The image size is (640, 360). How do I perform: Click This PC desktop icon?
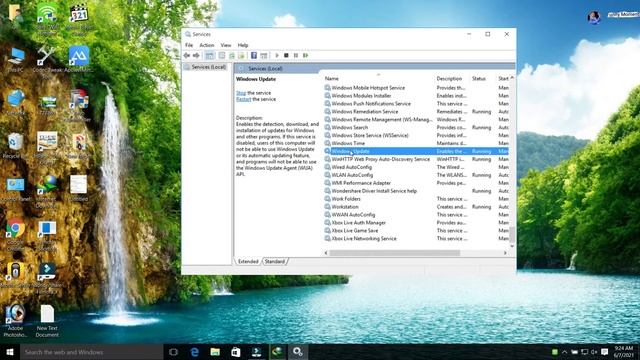[x=16, y=60]
